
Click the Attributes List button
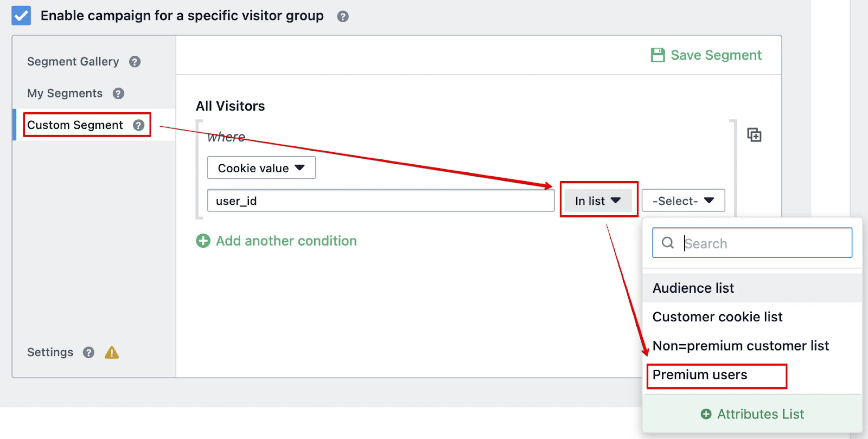tap(752, 414)
